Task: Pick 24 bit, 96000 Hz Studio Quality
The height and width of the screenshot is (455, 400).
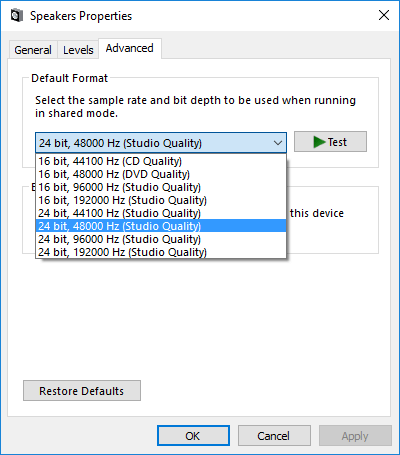Action: [161, 239]
